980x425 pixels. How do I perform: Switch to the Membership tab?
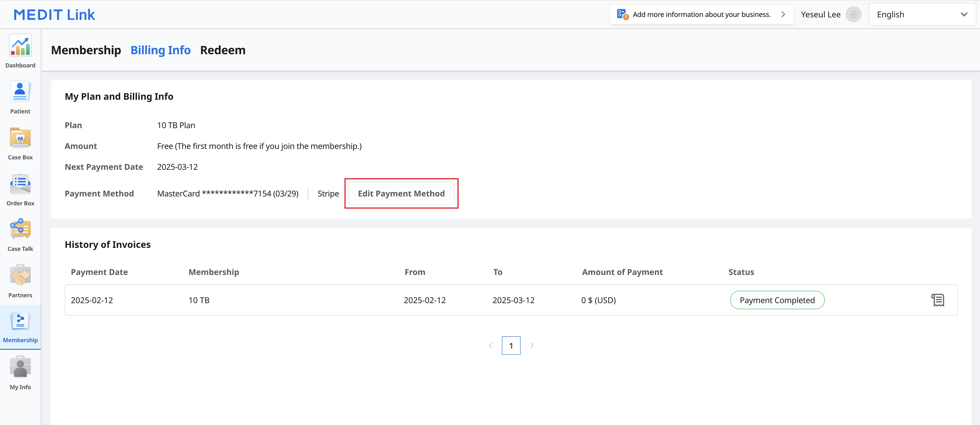tap(86, 50)
